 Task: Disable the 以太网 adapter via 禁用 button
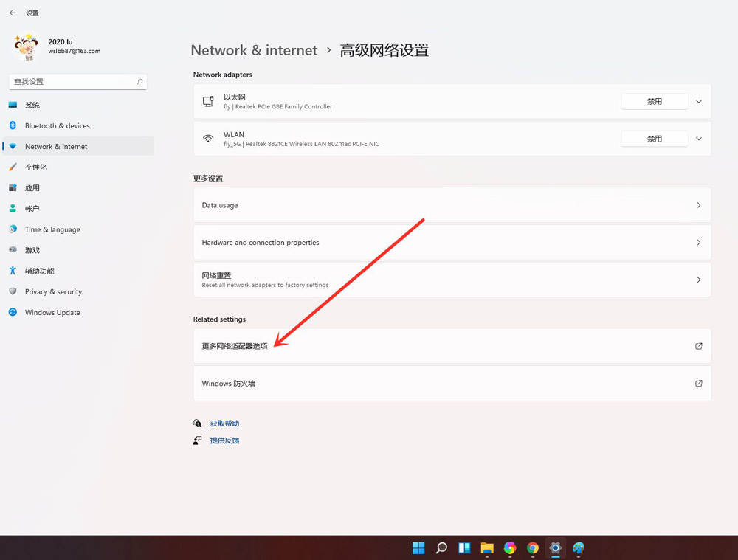pyautogui.click(x=654, y=101)
